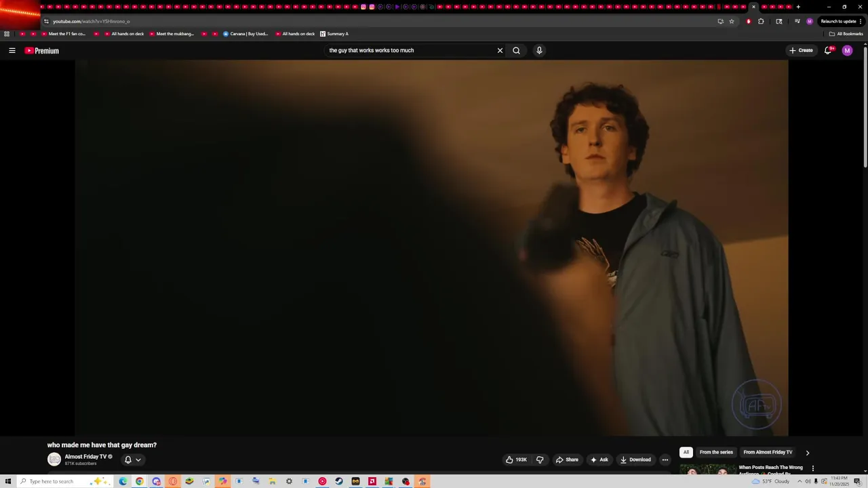
Task: Open When Posts Reach The Wrong recommendation
Action: [x=770, y=468]
